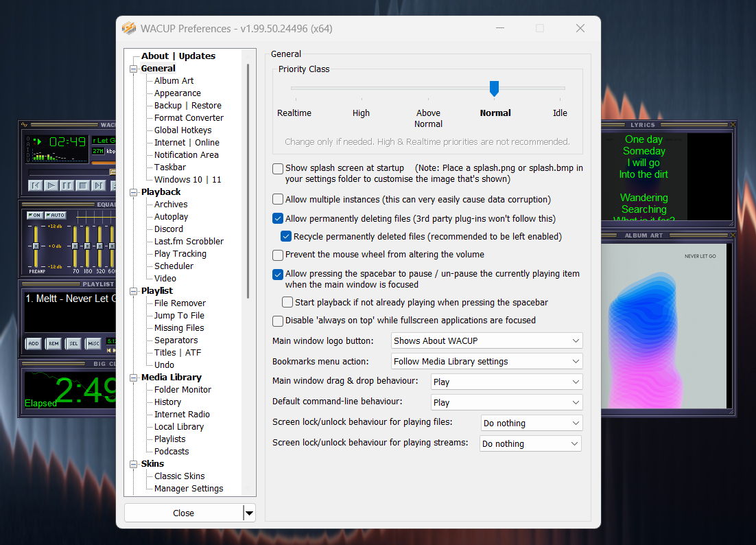Screen dimensions: 756x545
Task: Open Backup | Restore preferences page
Action: coord(187,106)
